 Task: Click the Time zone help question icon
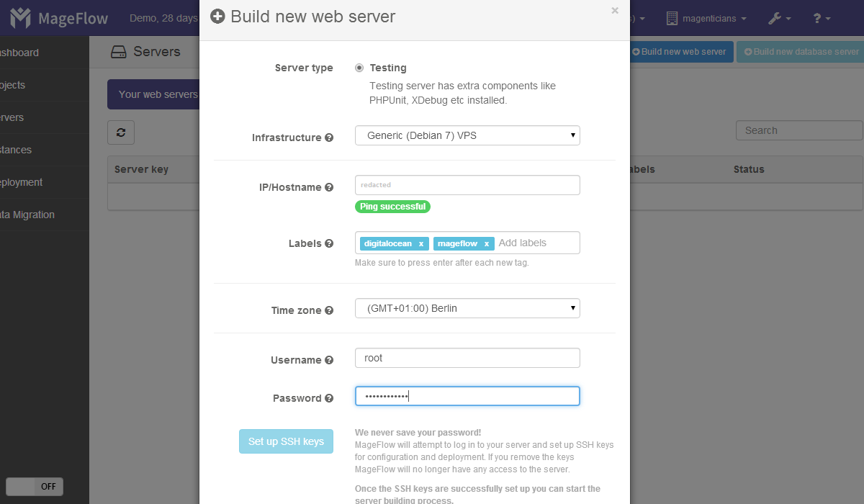click(x=329, y=310)
